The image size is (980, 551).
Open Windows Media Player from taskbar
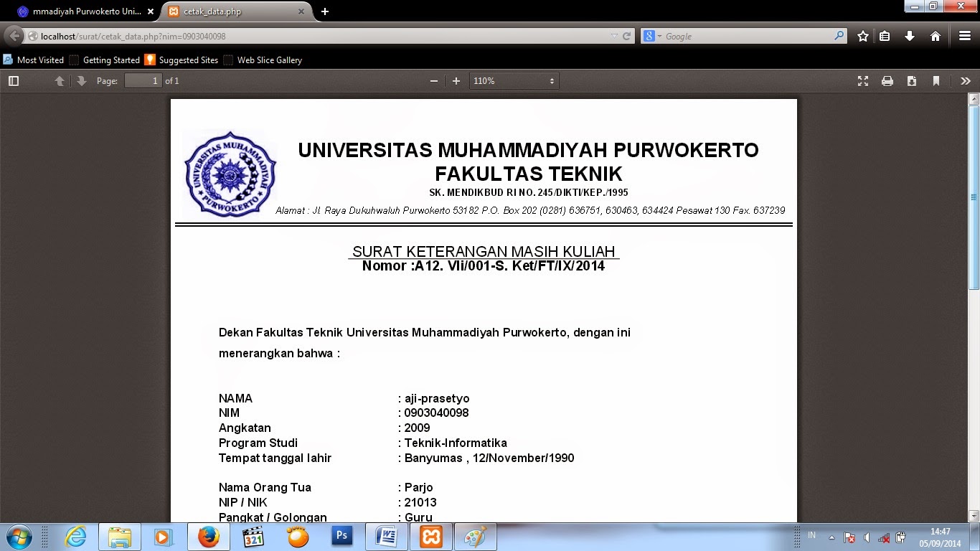(164, 537)
